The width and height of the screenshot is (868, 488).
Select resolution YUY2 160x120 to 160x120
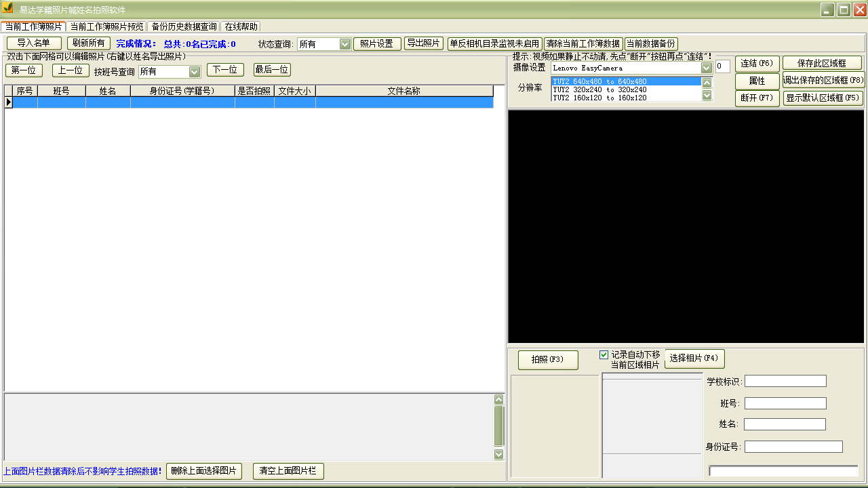pos(626,98)
